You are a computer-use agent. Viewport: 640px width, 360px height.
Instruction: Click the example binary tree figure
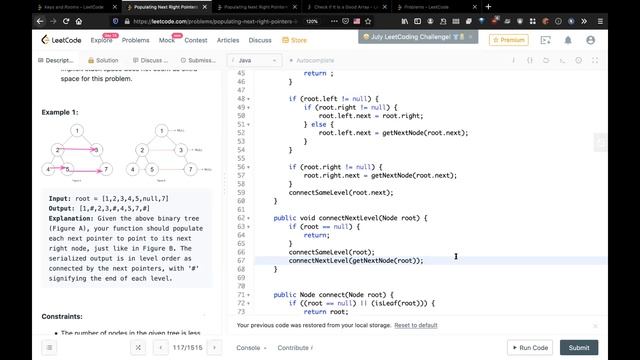127,153
